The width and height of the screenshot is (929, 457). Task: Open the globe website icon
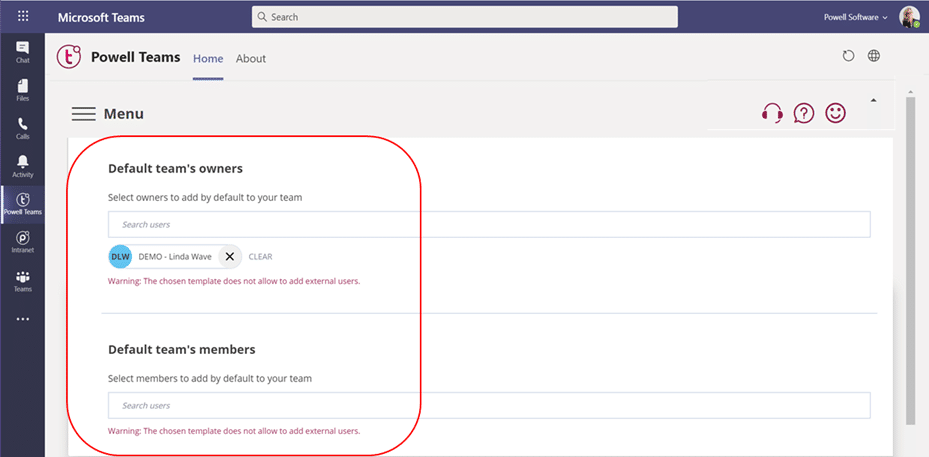tap(874, 57)
